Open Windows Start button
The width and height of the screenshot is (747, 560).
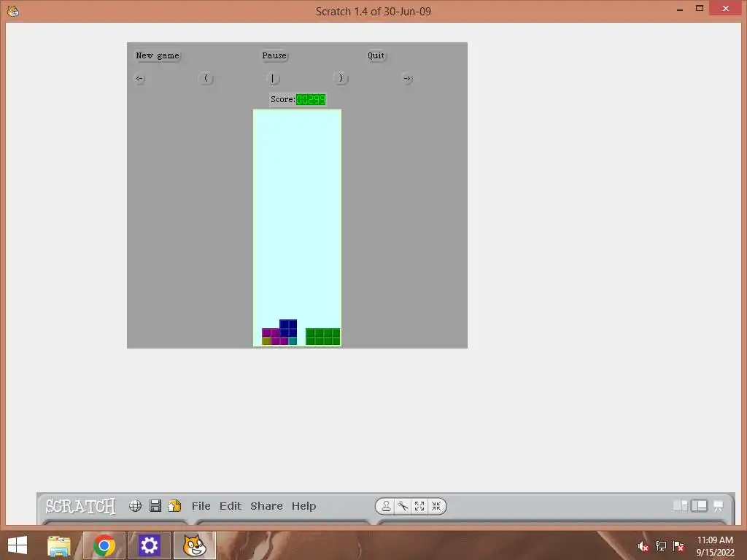pos(18,545)
